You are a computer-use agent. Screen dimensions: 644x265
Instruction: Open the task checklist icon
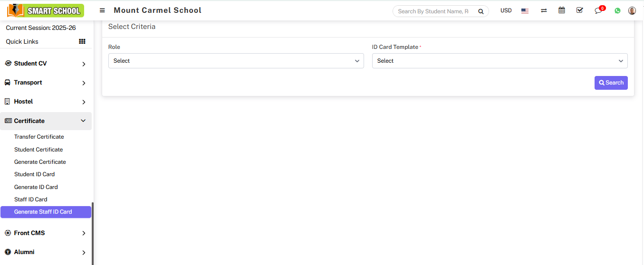pos(579,10)
